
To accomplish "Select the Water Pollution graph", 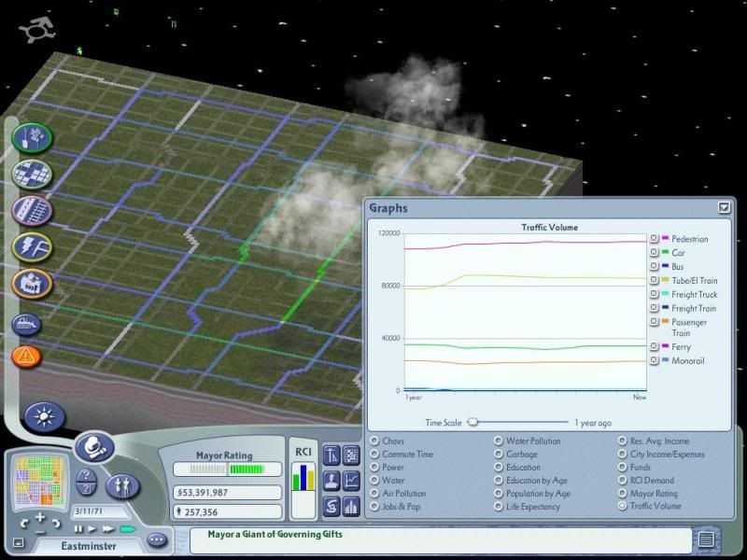I will 499,441.
